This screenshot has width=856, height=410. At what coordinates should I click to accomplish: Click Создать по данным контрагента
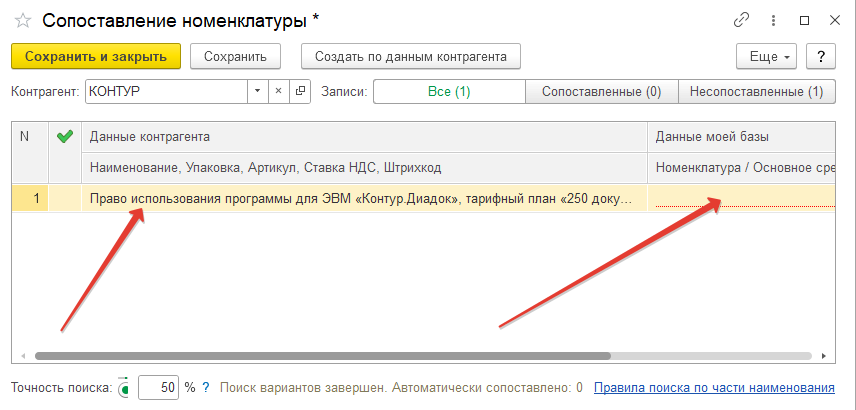click(411, 56)
